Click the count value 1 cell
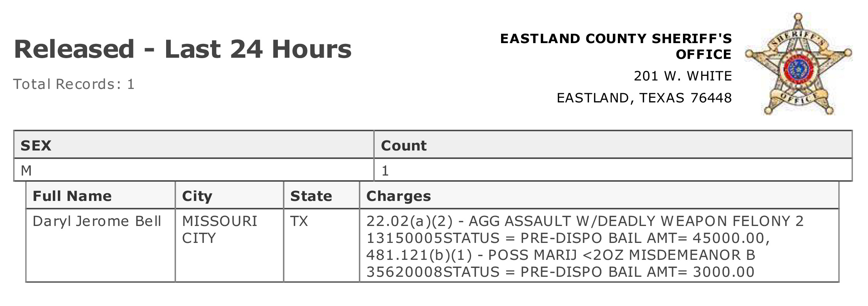Image resolution: width=868 pixels, height=306 pixels. [x=613, y=170]
